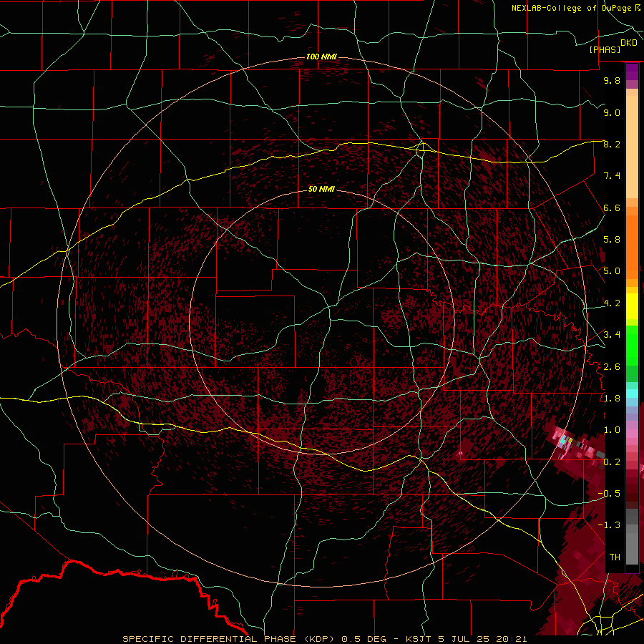Click the 5.8 scale value

pyautogui.click(x=612, y=240)
